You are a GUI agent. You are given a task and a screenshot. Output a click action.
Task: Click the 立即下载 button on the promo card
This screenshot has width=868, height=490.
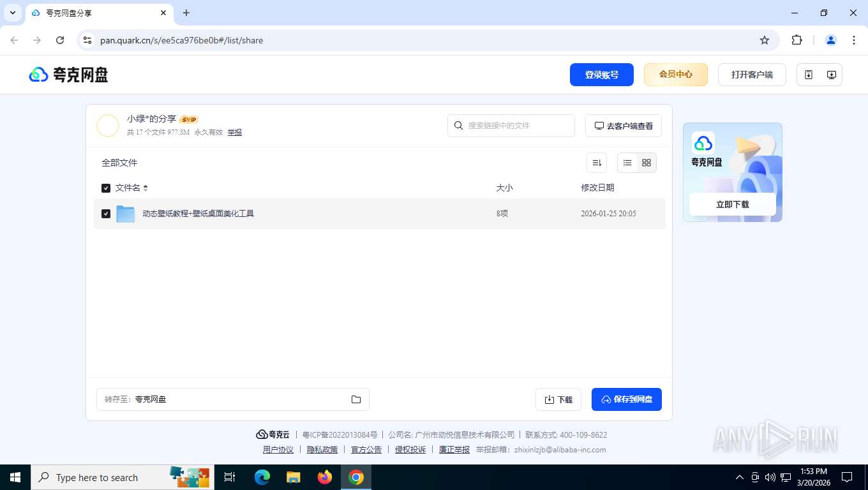pyautogui.click(x=732, y=205)
